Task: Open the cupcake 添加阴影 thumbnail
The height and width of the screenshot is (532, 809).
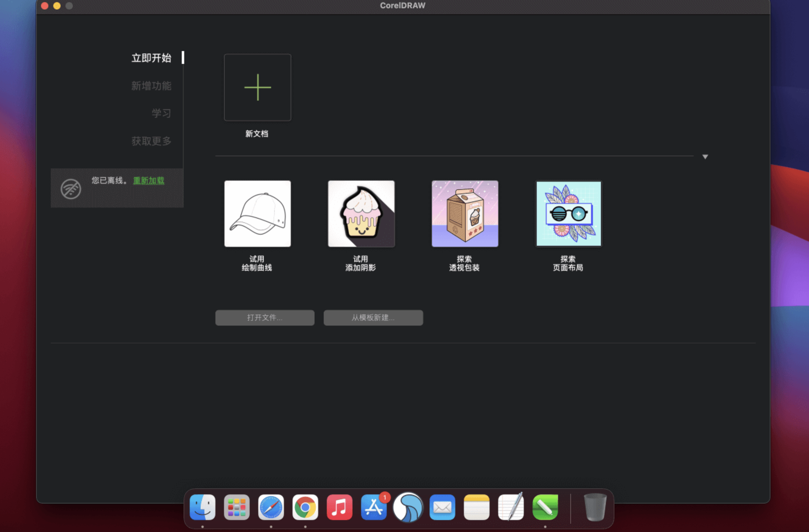Action: coord(361,213)
